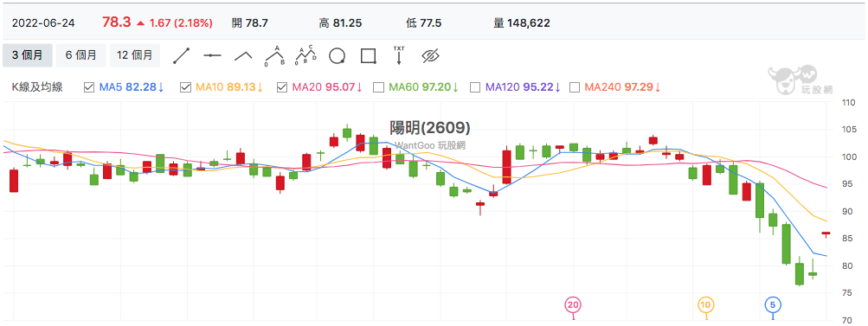Click the MA5 82.28 value label

point(132,86)
